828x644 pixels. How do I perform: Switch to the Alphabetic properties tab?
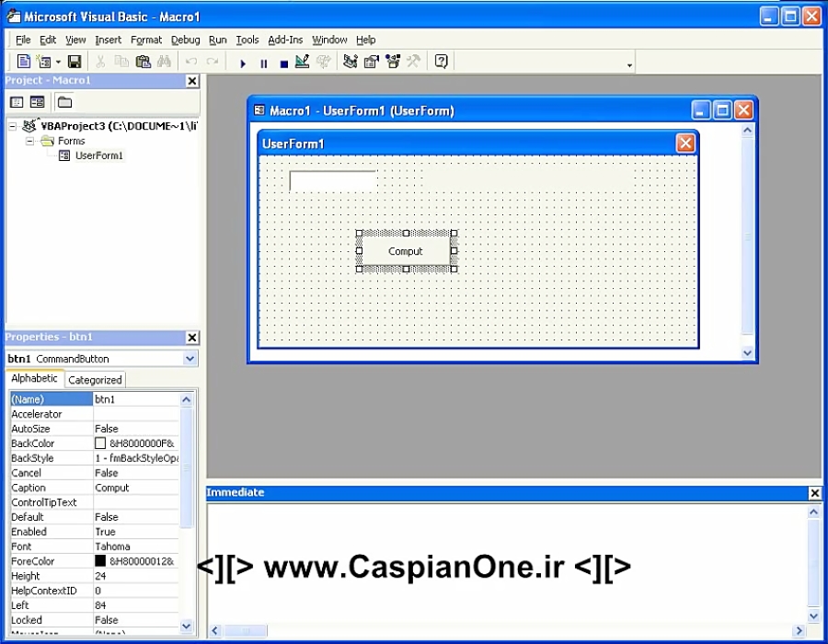pos(34,378)
